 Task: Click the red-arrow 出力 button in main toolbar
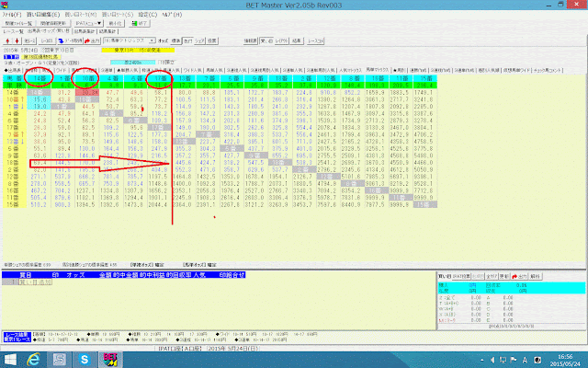pyautogui.click(x=93, y=40)
